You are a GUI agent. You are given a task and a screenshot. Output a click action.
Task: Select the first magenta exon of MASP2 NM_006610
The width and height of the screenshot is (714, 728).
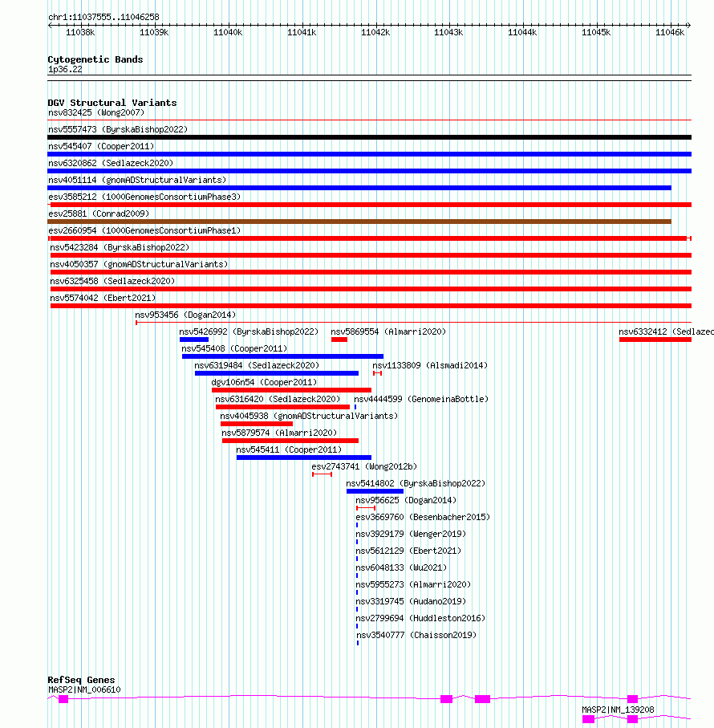coord(63,699)
